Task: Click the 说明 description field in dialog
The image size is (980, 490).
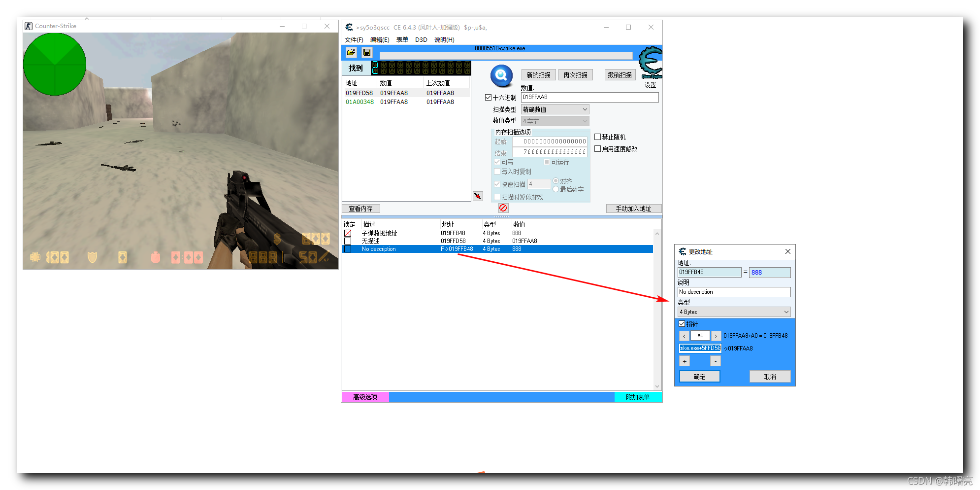Action: [x=734, y=292]
